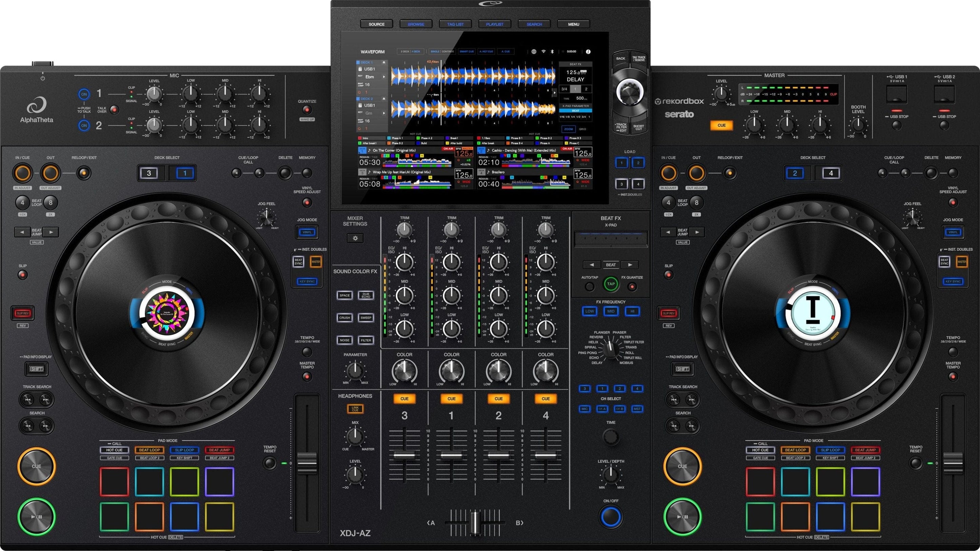Tap the X-PAD touch strip in BEAT FX
The width and height of the screenshot is (980, 551).
[610, 239]
